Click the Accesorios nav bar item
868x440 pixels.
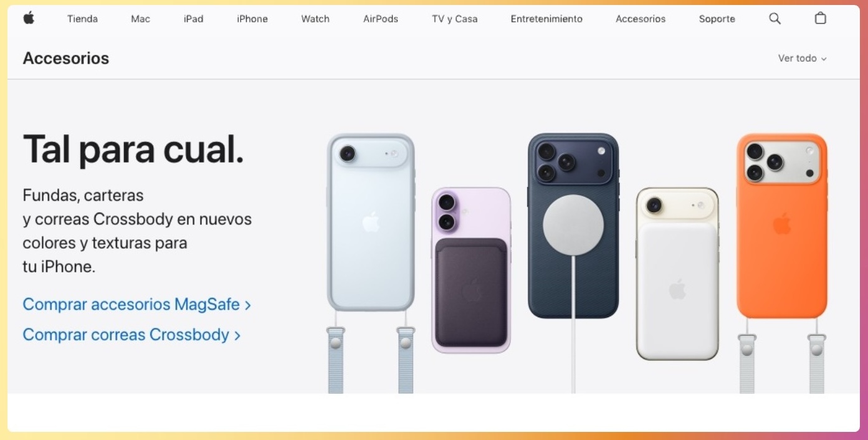[641, 19]
